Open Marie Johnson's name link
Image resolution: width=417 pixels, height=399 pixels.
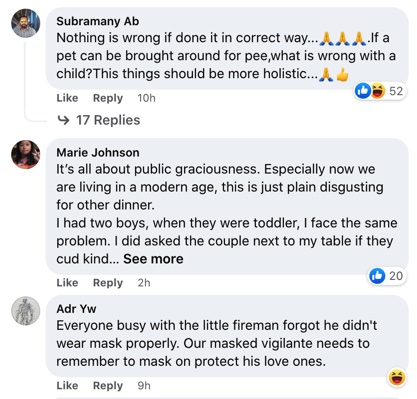98,153
